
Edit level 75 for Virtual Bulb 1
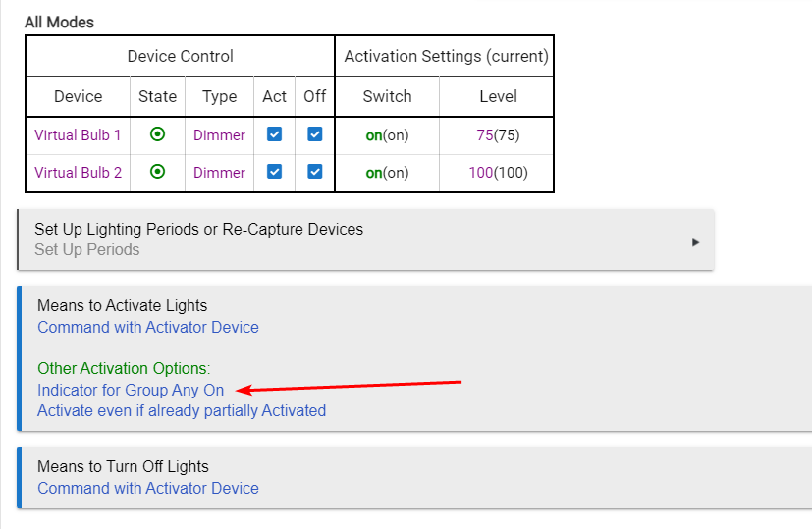click(x=485, y=135)
